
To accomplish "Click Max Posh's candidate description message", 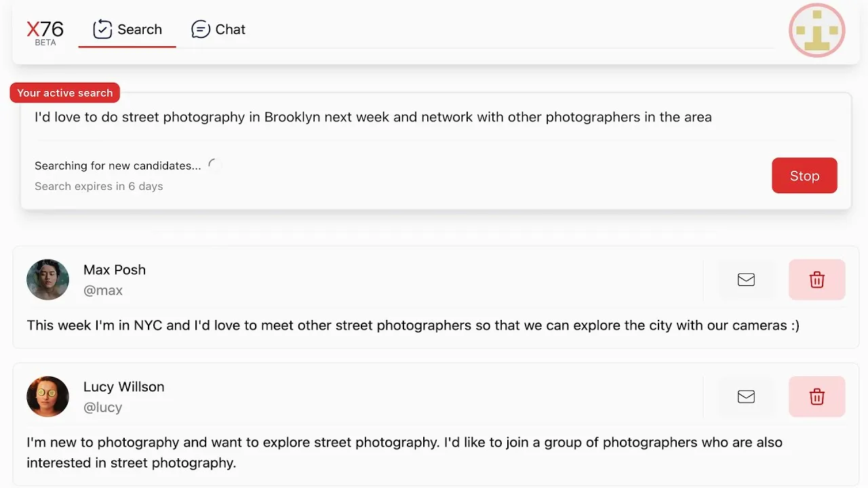I will tap(413, 325).
